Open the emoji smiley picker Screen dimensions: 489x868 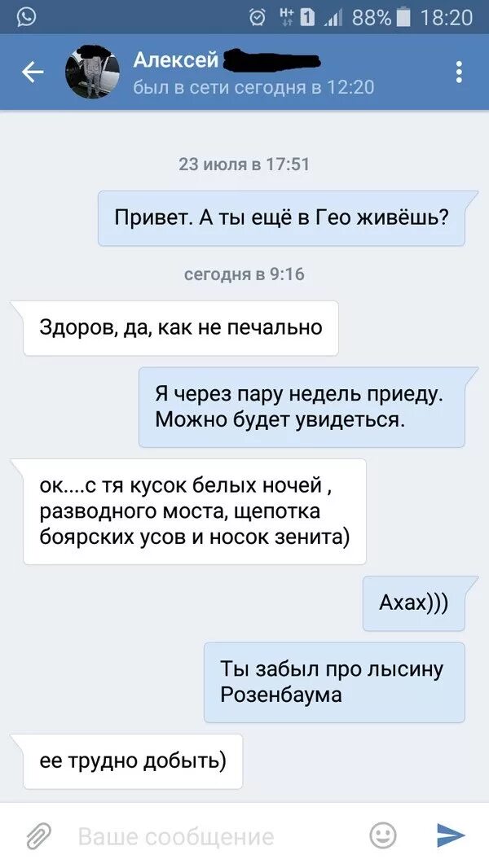coord(383,835)
